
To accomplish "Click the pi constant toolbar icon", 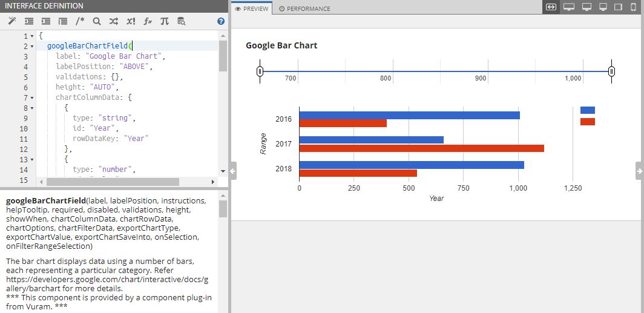I will point(164,21).
